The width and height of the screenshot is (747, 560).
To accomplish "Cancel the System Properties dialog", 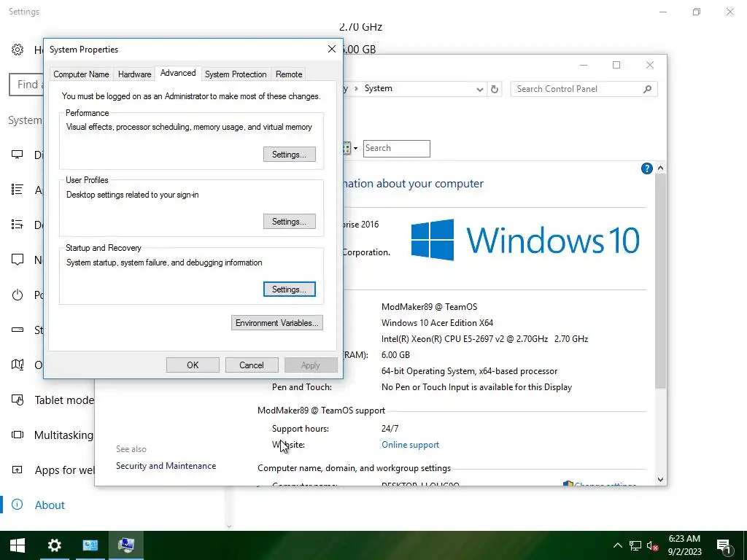I will (252, 365).
